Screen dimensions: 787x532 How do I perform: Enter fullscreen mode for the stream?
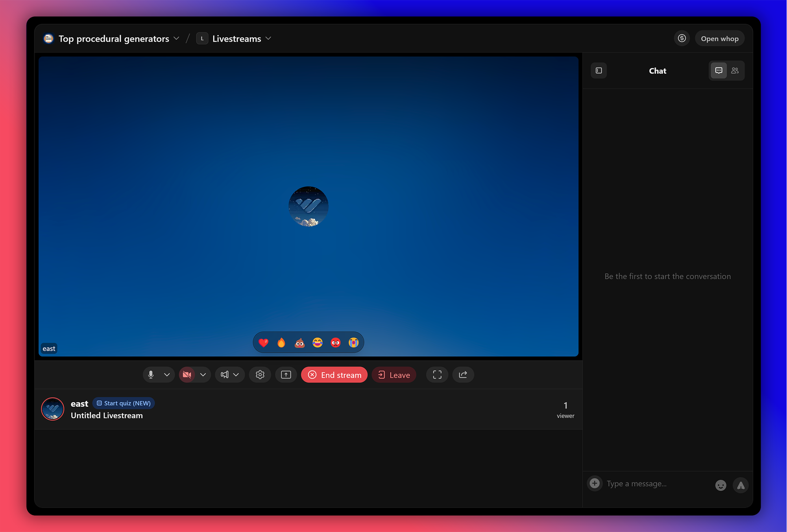(x=437, y=375)
